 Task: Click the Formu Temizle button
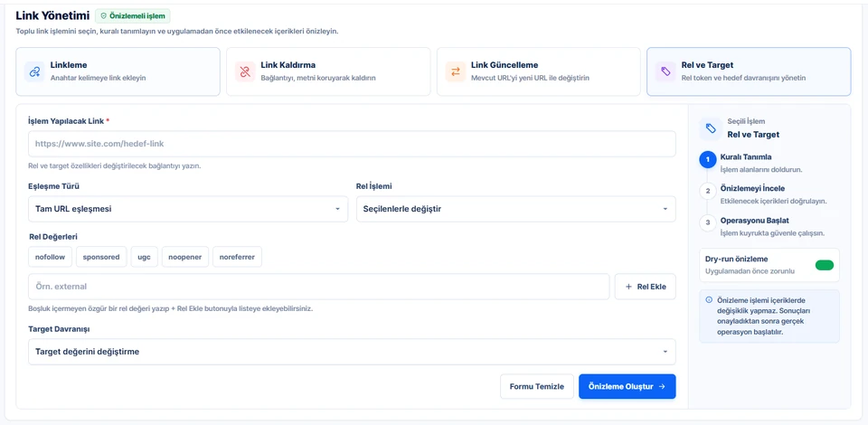pos(537,386)
